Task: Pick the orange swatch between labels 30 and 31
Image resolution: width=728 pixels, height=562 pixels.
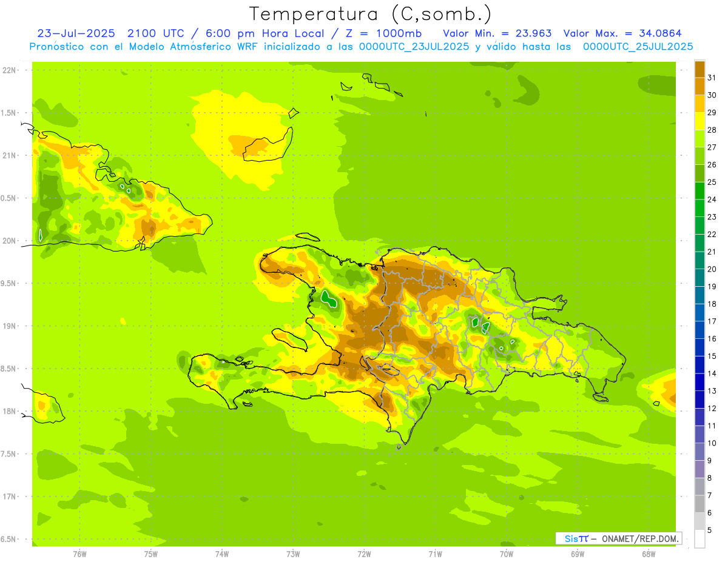Action: coord(700,87)
